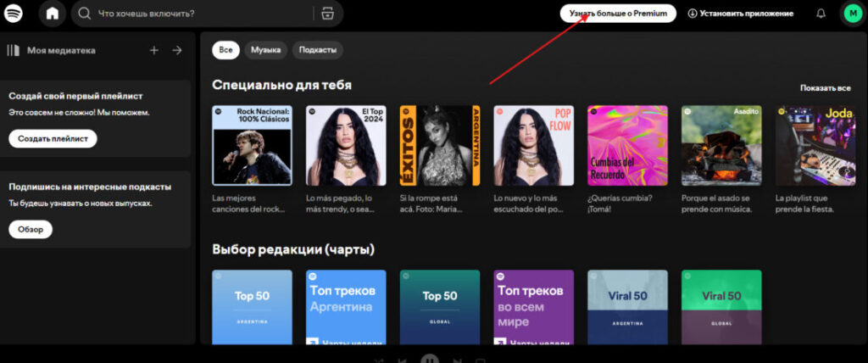This screenshot has width=868, height=363.
Task: Click Установить приложение download button
Action: pyautogui.click(x=740, y=14)
